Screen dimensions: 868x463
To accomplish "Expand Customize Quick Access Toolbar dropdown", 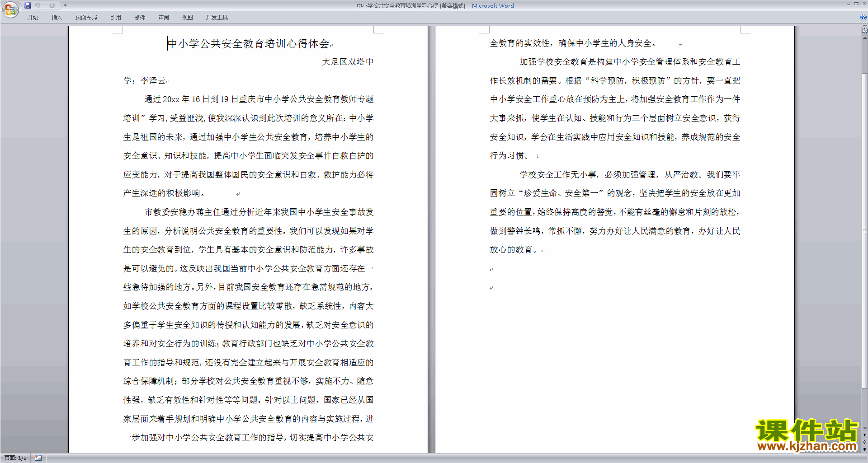I will pos(65,5).
